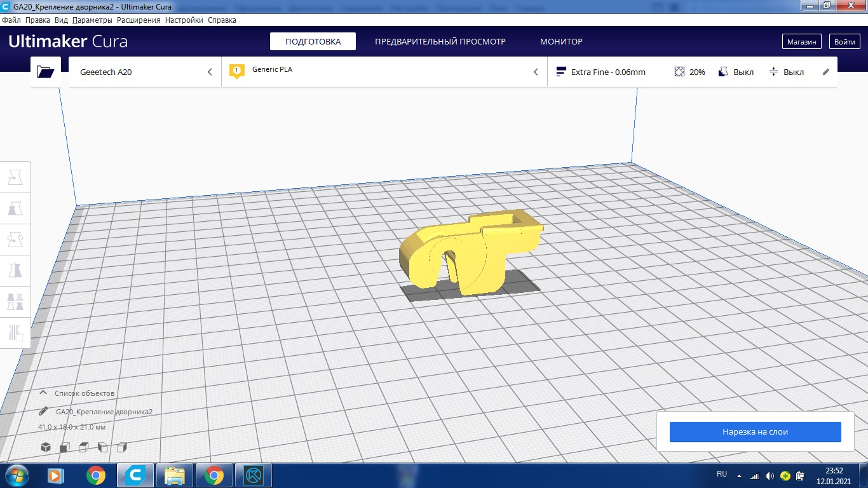868x488 pixels.
Task: Click the infill density icon beside 20%
Action: tap(679, 72)
